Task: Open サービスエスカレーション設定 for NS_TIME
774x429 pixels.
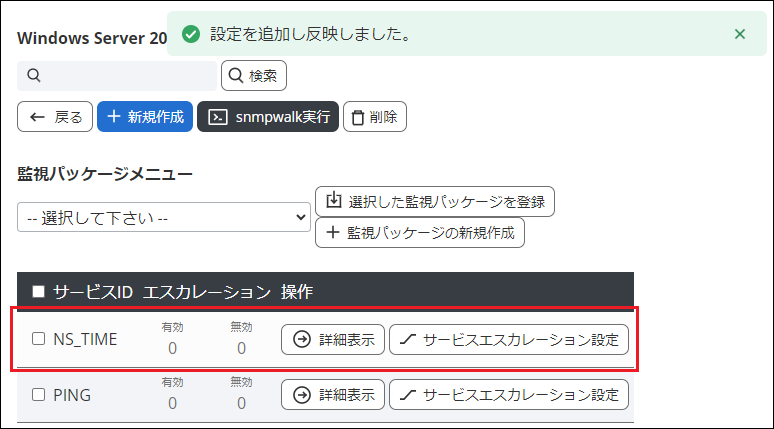Action: (509, 339)
